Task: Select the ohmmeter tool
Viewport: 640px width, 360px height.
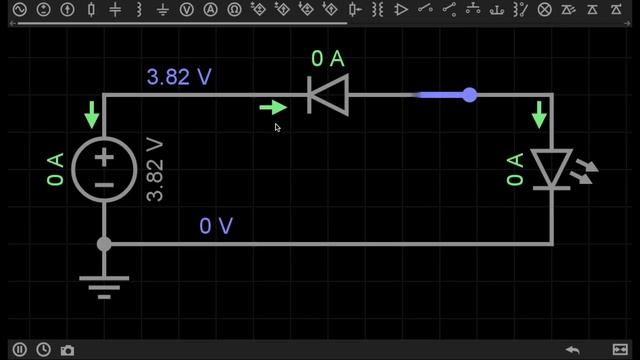Action: coord(234,9)
